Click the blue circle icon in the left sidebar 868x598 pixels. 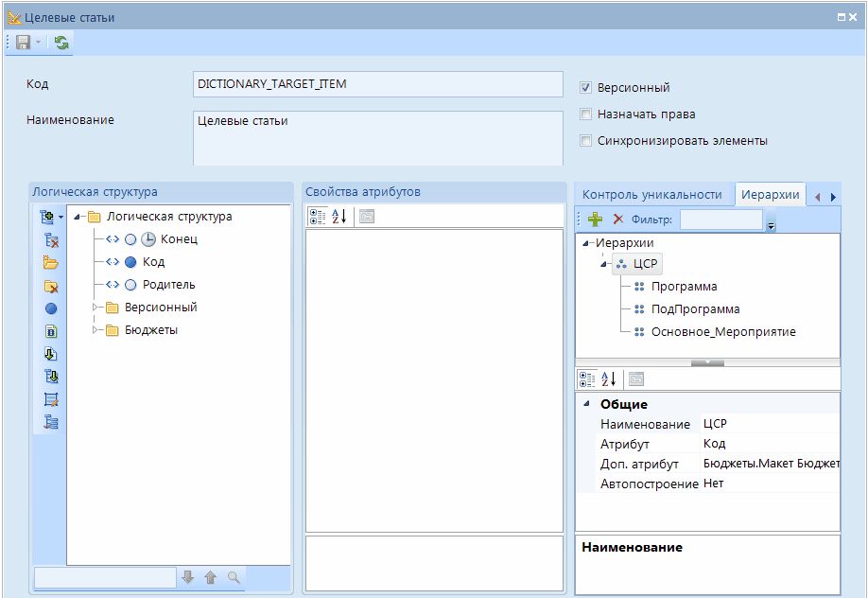51,308
